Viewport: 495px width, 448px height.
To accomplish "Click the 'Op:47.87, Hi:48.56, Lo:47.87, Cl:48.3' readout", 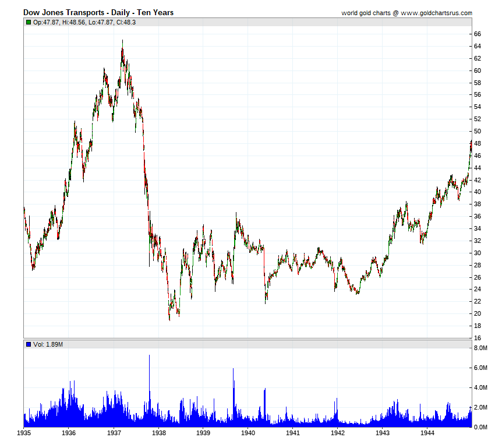I will pyautogui.click(x=84, y=22).
